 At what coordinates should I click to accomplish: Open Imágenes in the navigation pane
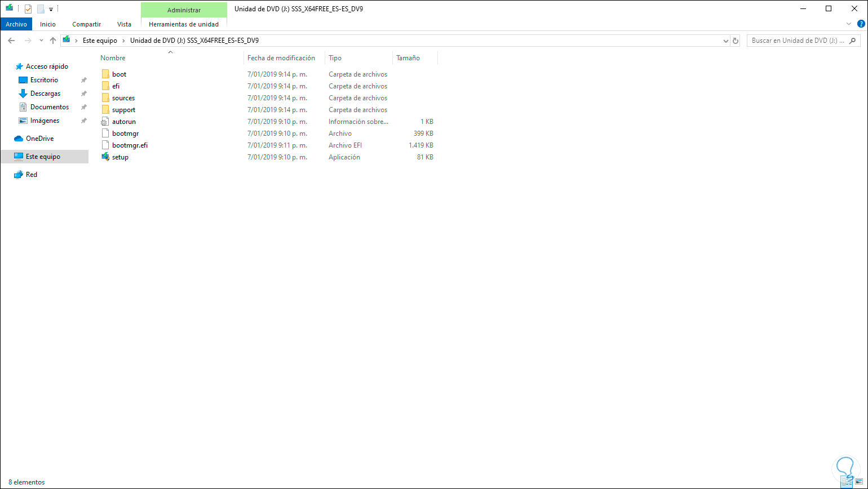pyautogui.click(x=45, y=121)
